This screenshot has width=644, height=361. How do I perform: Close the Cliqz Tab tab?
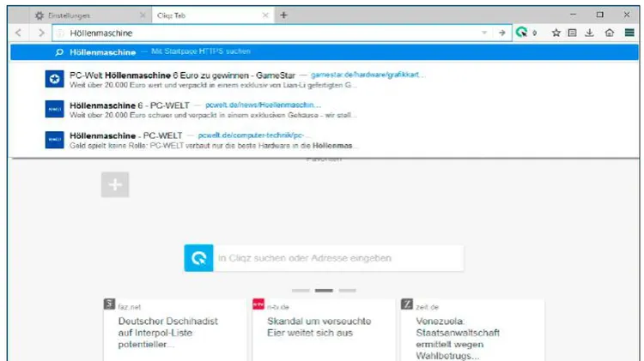[265, 15]
